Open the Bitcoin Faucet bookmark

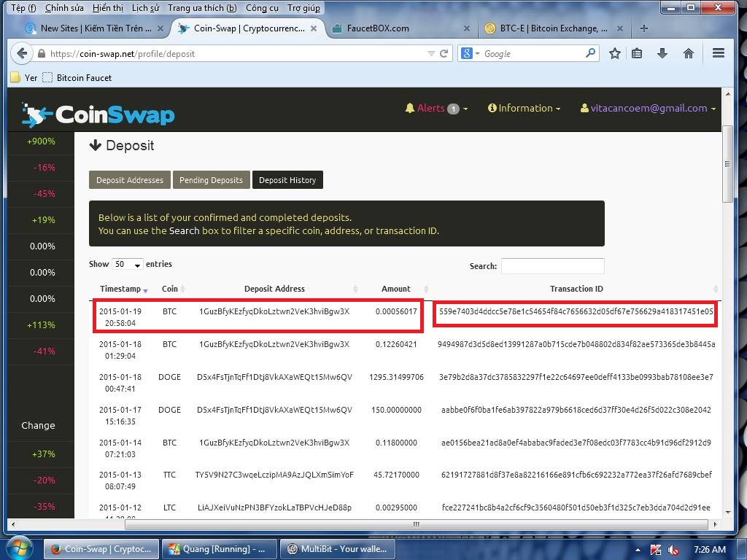click(x=77, y=77)
